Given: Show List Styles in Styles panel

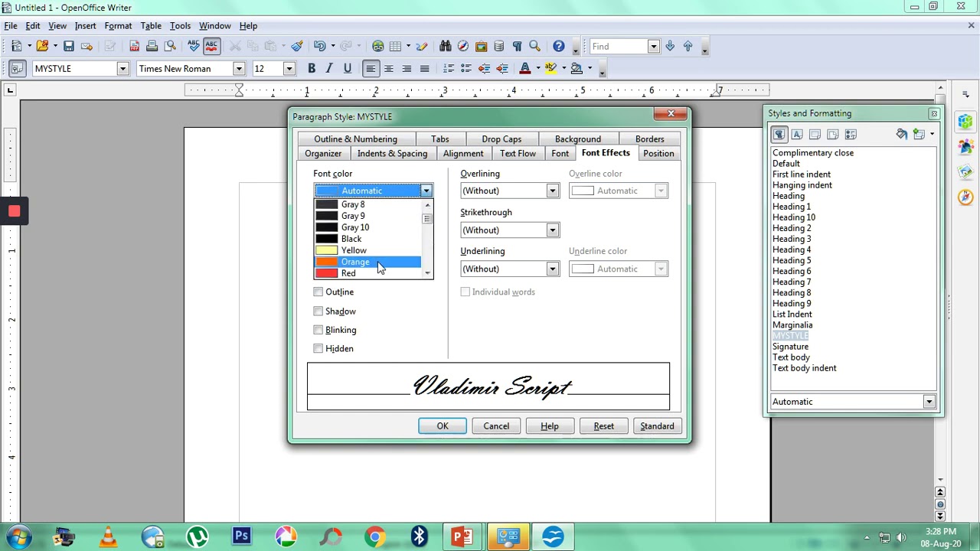Looking at the screenshot, I should click(x=850, y=135).
